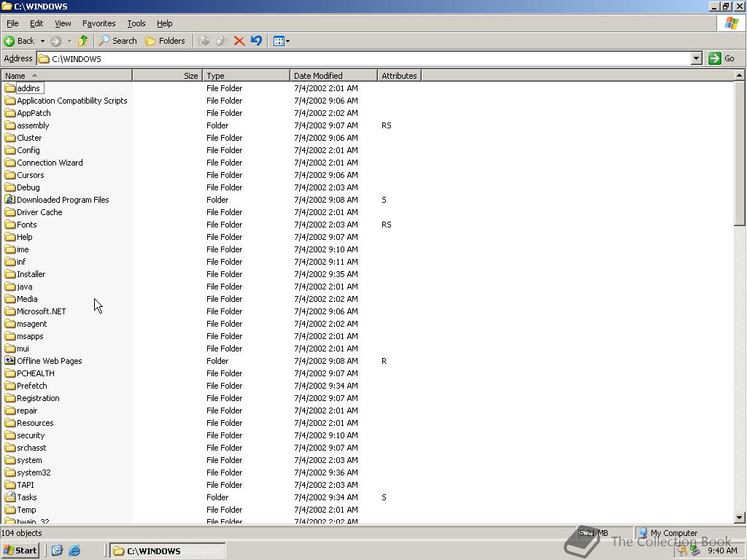Click the C:\WINDOWS taskbar button
The height and width of the screenshot is (560, 747).
tap(167, 551)
